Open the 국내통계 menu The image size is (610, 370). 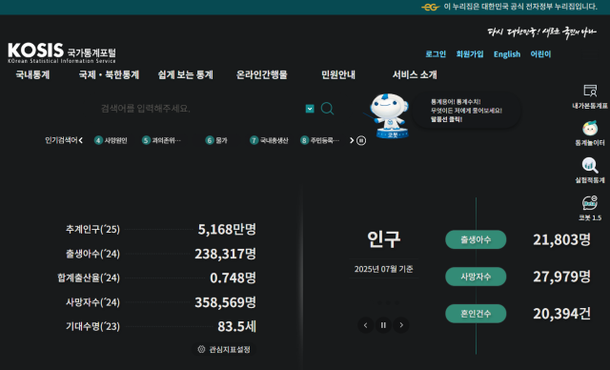click(33, 75)
